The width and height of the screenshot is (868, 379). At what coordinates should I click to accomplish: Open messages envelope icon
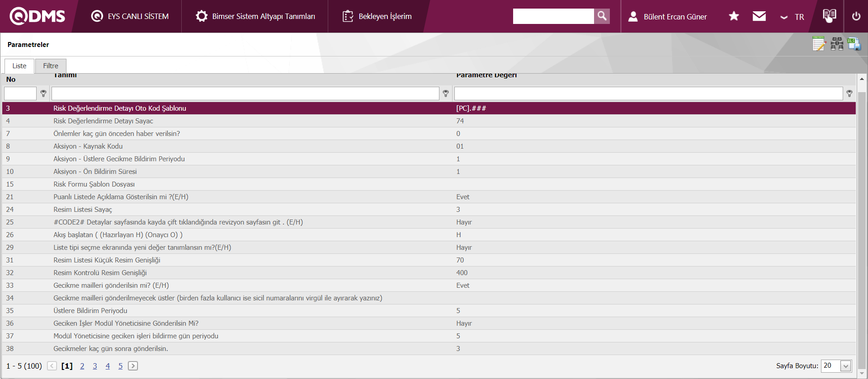[759, 16]
